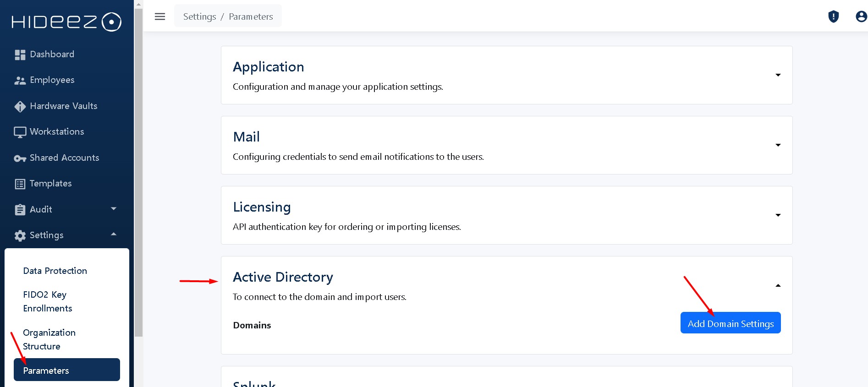This screenshot has width=868, height=387.
Task: Click the Templates list icon
Action: coord(20,184)
